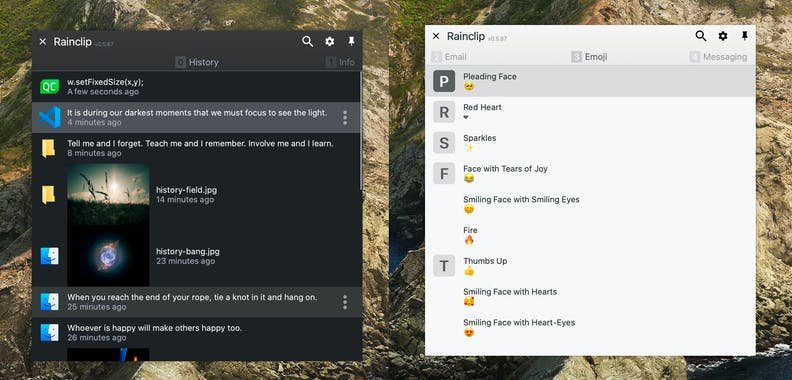Switch to the Info tab
792x380 pixels.
[340, 62]
